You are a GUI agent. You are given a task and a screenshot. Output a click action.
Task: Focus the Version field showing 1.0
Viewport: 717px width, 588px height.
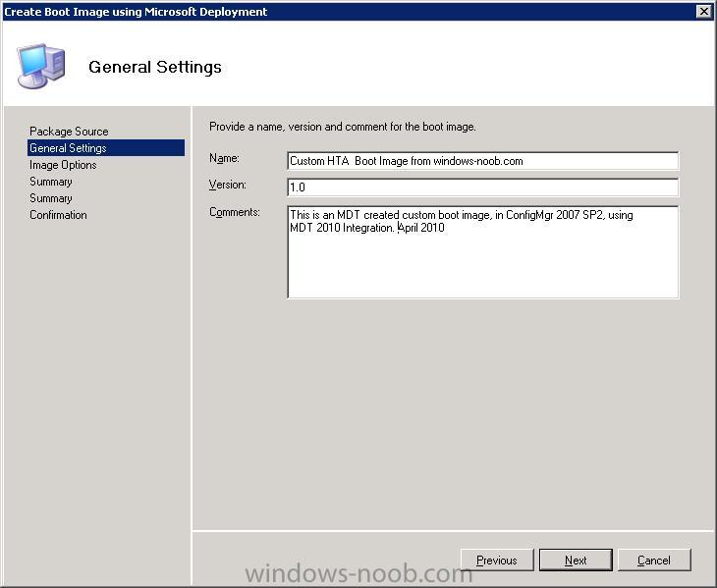pyautogui.click(x=483, y=187)
